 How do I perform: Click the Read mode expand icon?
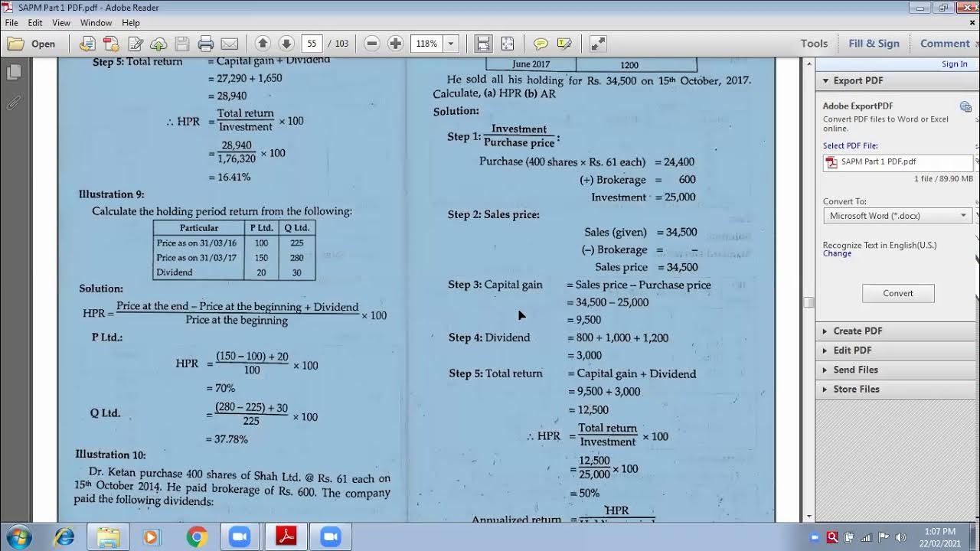coord(598,44)
